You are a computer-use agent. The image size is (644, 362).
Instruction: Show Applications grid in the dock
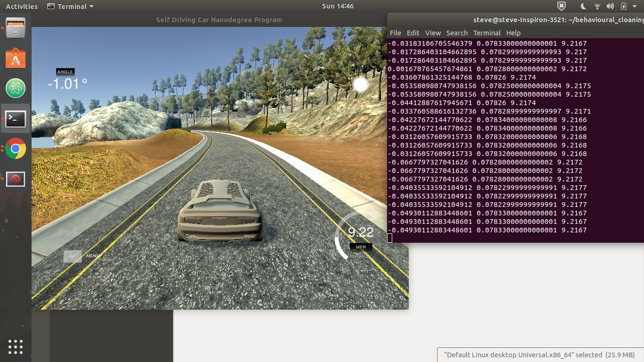click(16, 346)
